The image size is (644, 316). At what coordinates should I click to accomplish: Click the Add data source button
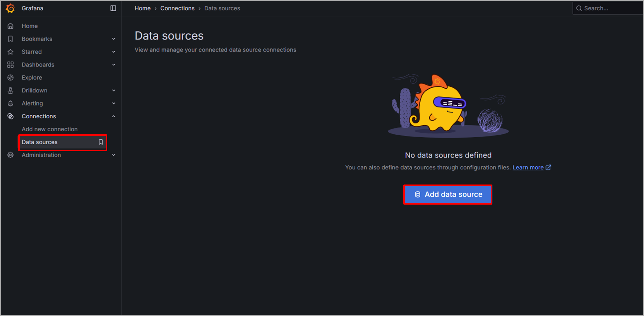tap(448, 195)
